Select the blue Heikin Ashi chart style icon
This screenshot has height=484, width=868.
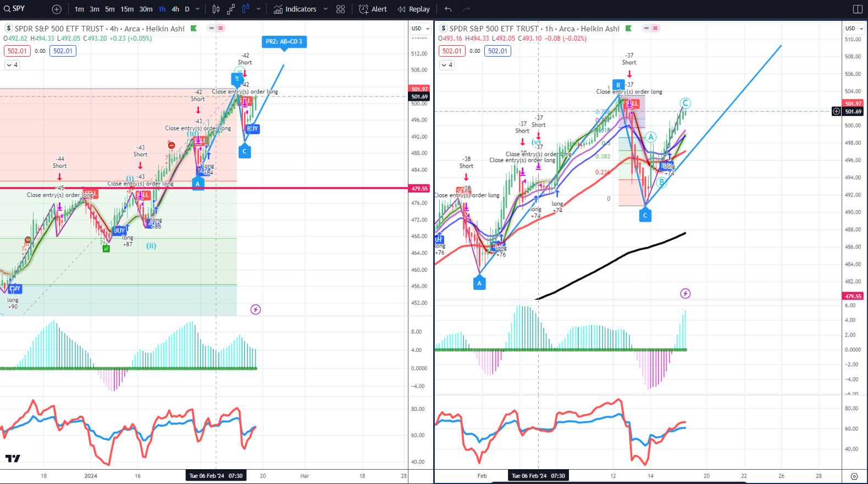pos(245,9)
